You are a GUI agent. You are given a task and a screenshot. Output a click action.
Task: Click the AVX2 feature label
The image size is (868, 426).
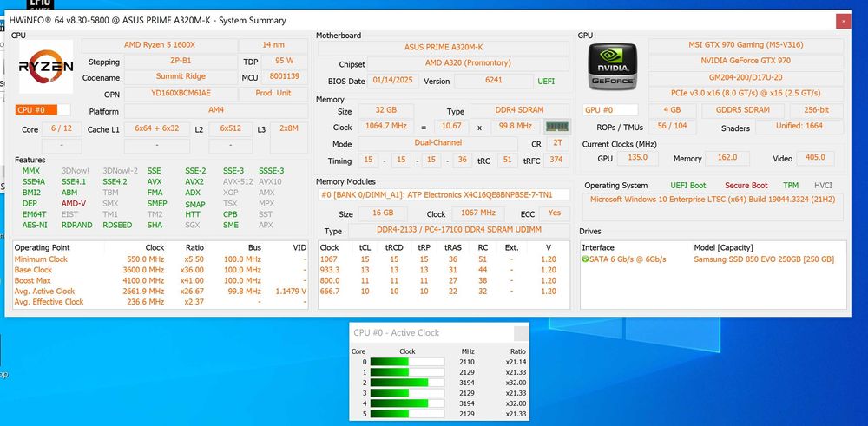[x=194, y=181]
